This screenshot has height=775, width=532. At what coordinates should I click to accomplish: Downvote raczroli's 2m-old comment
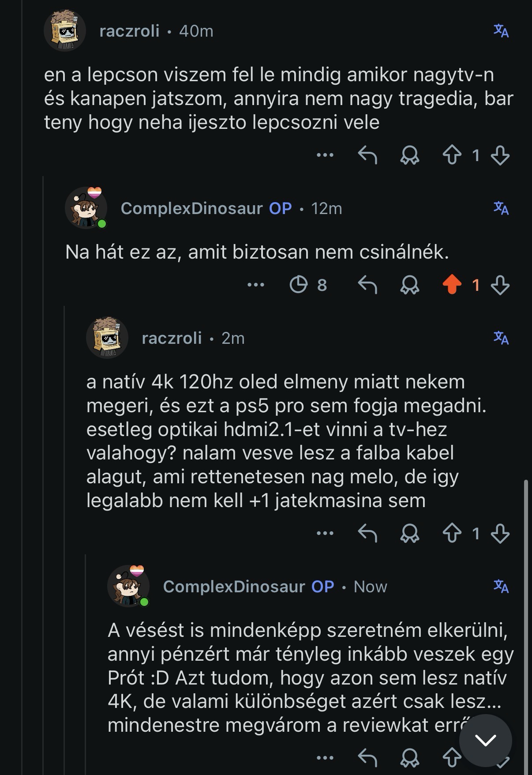tap(500, 533)
